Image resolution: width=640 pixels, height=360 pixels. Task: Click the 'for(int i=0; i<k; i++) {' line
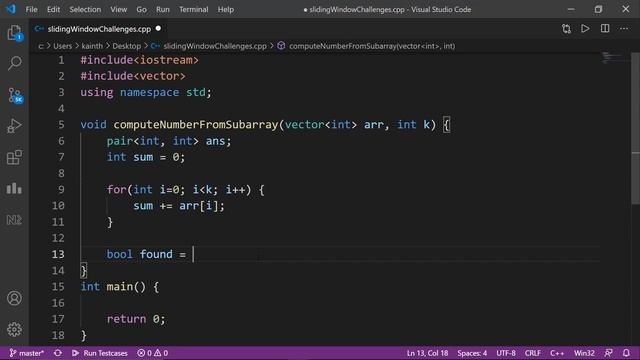coord(185,189)
